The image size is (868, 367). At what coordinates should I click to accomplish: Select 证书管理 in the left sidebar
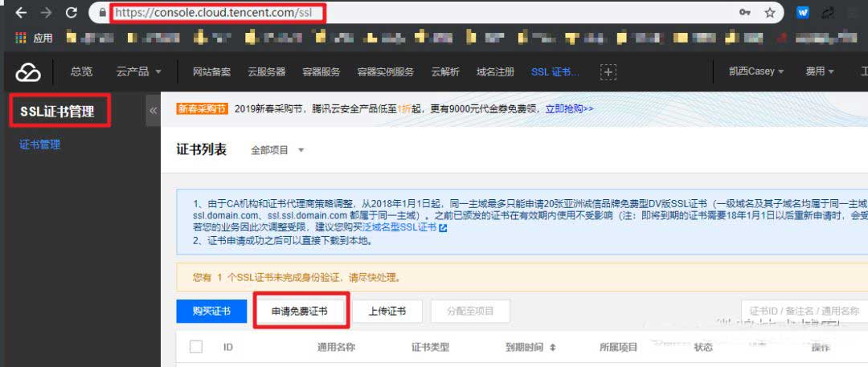[40, 145]
